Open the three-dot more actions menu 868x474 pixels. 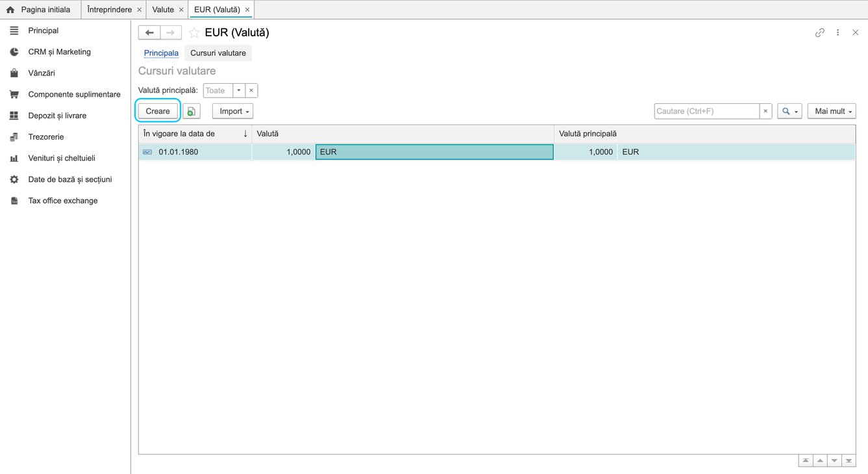pyautogui.click(x=838, y=32)
